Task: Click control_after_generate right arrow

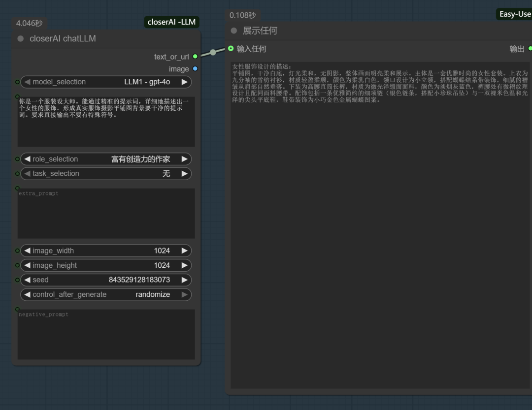Action: click(184, 294)
